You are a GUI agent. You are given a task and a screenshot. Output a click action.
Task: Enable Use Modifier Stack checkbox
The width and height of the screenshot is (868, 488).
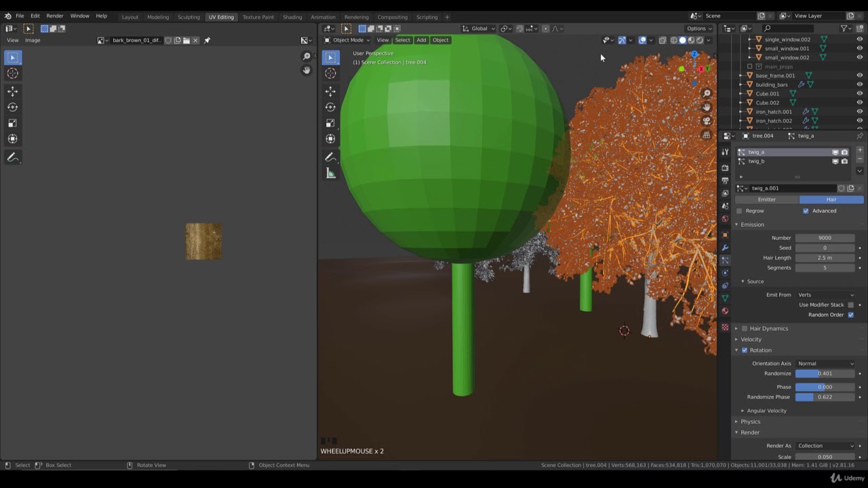[x=851, y=305]
